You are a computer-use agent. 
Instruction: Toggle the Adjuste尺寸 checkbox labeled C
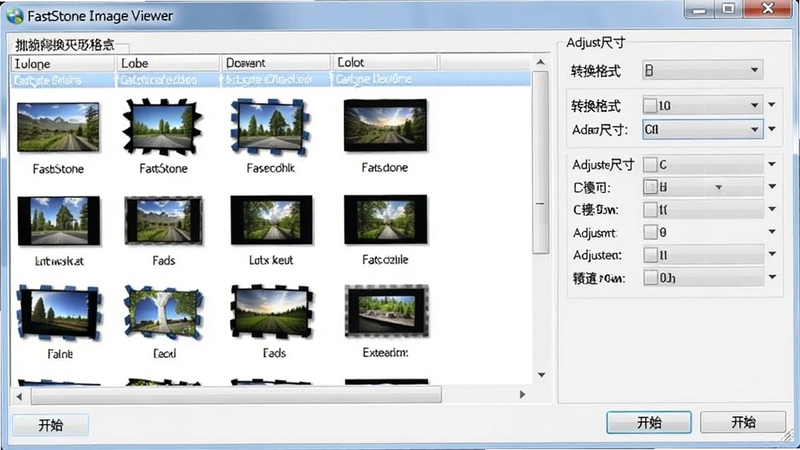point(650,164)
